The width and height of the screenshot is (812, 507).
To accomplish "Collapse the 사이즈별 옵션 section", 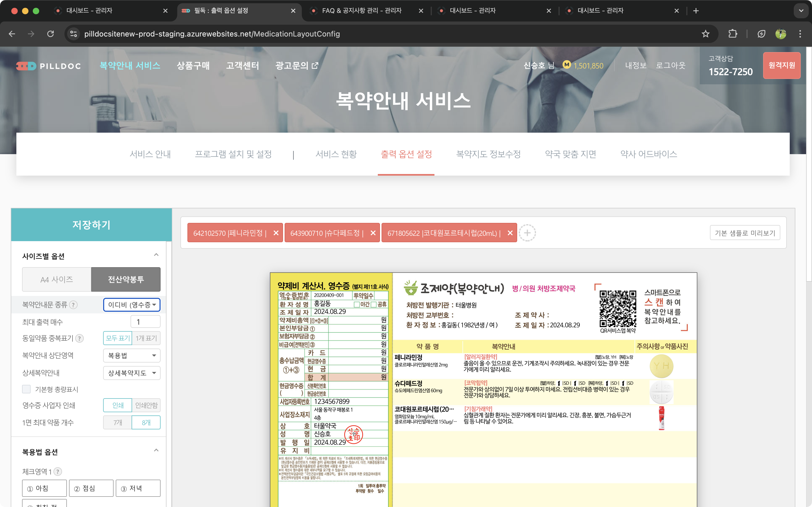I will pyautogui.click(x=156, y=255).
